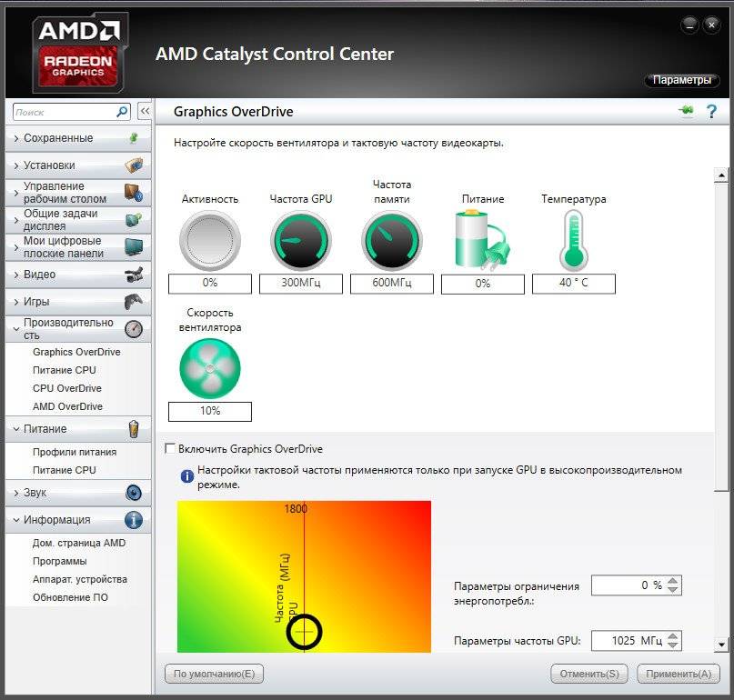Expand Мои цифровые плоские панели section
734x700 pixels.
tap(16, 246)
